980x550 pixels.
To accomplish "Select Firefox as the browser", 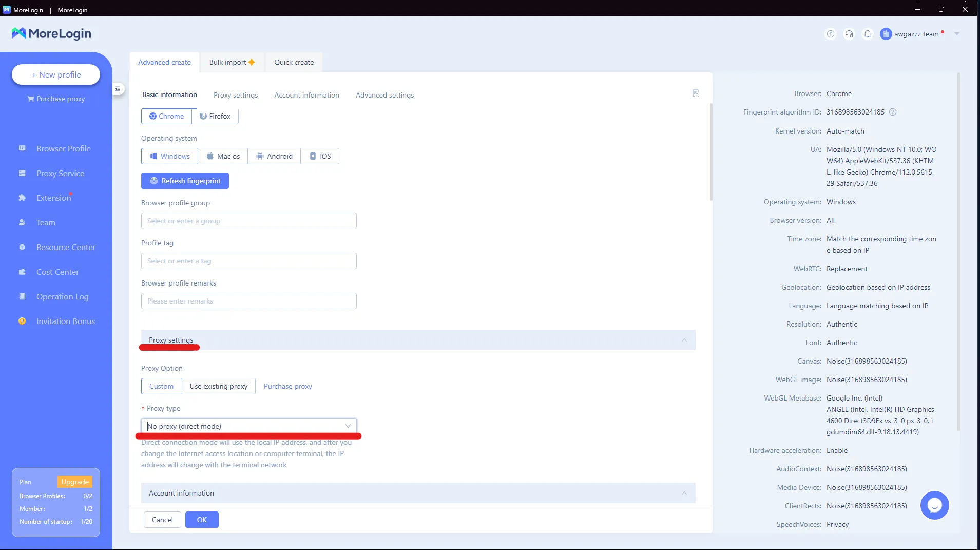I will click(x=215, y=116).
